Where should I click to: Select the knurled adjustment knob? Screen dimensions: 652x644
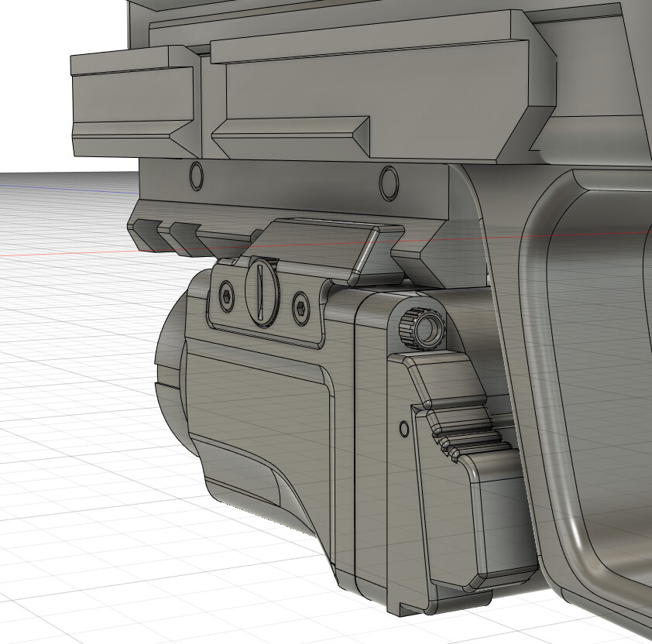pos(419,327)
